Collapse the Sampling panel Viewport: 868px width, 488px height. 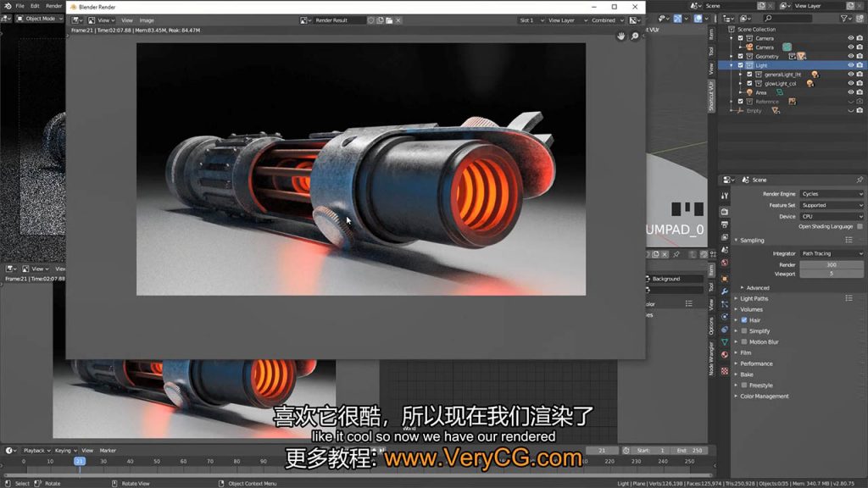(x=752, y=240)
